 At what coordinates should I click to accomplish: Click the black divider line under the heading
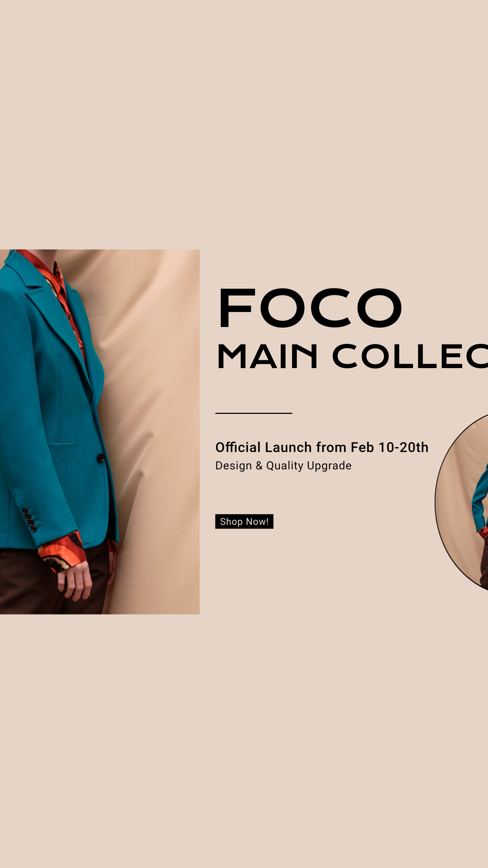254,413
